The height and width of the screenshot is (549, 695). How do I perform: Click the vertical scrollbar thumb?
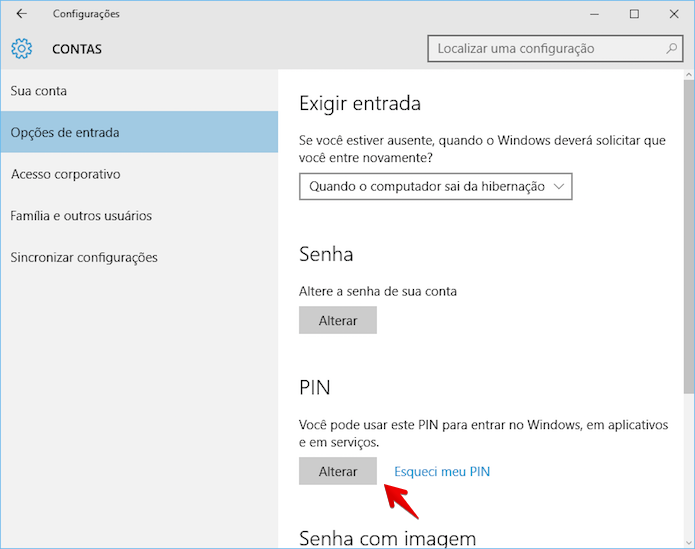pos(689,236)
